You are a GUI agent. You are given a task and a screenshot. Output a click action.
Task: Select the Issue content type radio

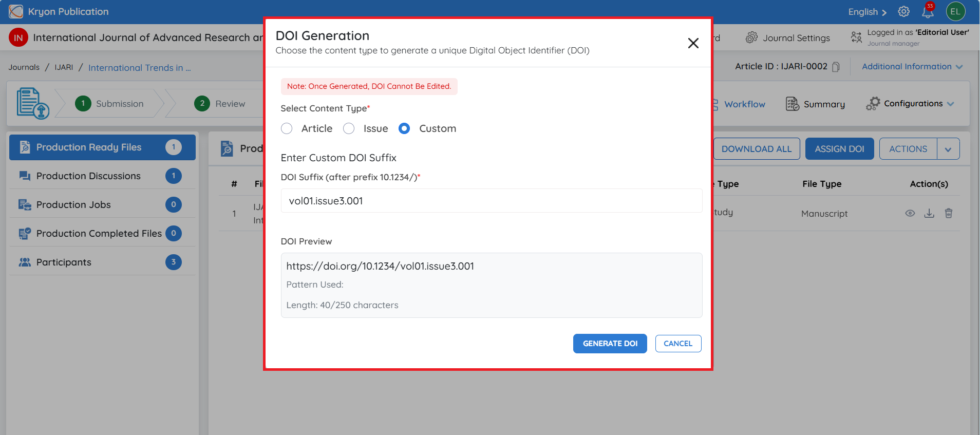click(x=349, y=128)
